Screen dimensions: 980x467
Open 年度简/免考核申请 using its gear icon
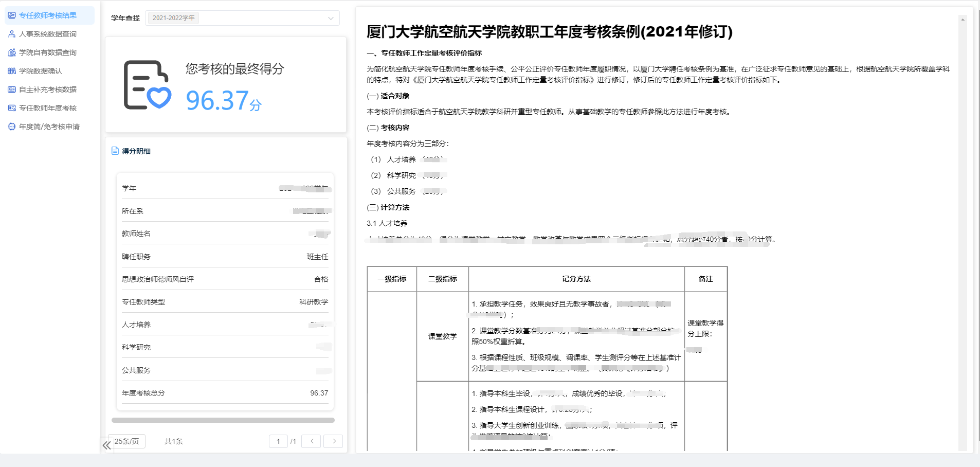[x=12, y=127]
